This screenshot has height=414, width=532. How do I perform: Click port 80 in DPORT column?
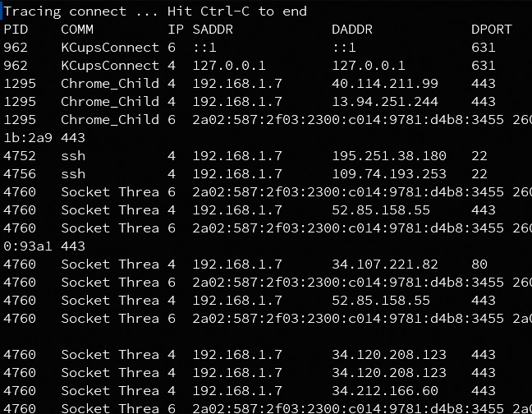[x=479, y=264]
